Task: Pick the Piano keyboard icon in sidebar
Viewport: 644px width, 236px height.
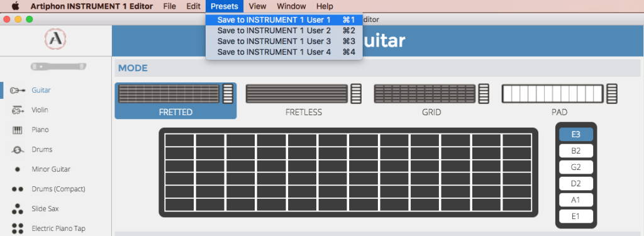Action: pyautogui.click(x=17, y=130)
